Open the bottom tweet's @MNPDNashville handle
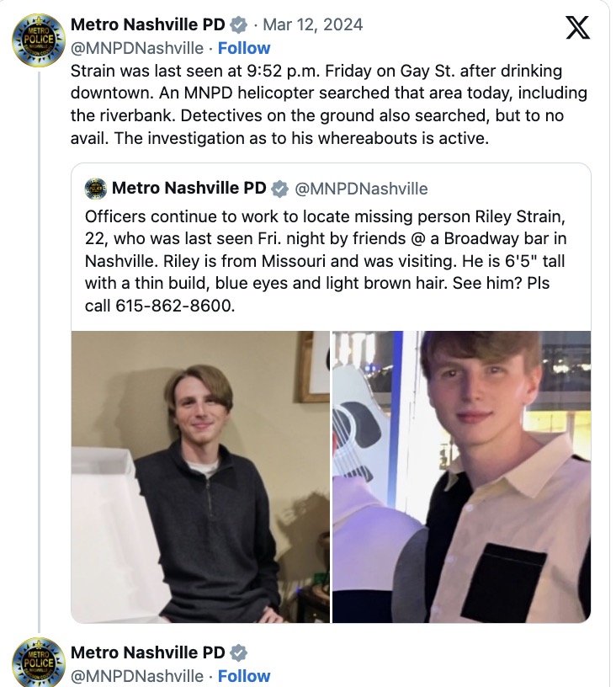Image resolution: width=616 pixels, height=687 pixels. pos(137,676)
